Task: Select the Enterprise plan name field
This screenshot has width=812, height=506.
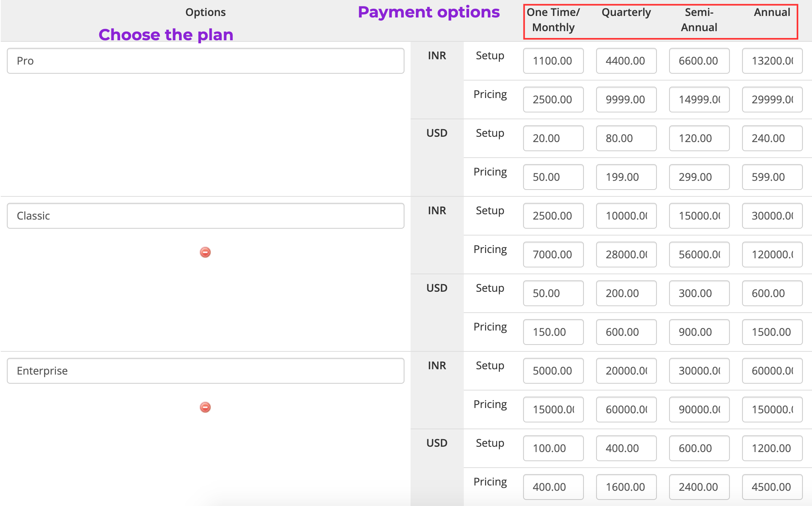Action: [205, 370]
